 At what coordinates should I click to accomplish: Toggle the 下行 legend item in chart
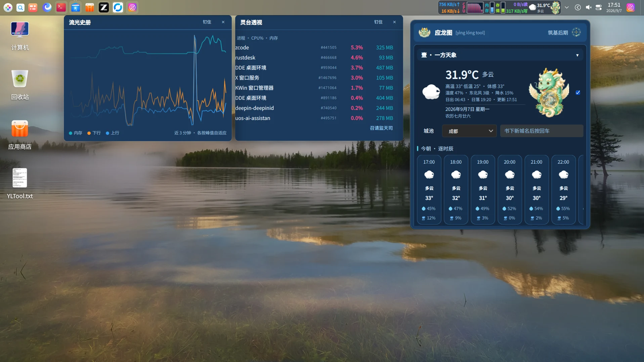pyautogui.click(x=94, y=133)
